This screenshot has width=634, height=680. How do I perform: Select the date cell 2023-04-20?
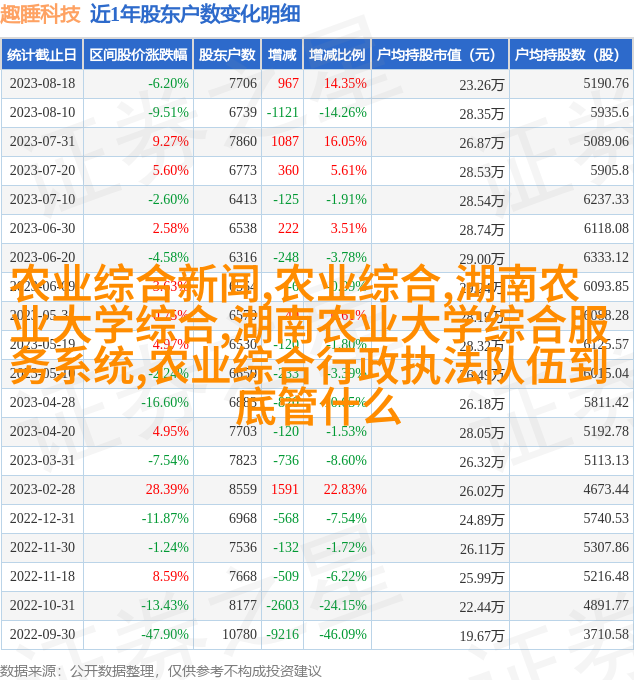click(x=42, y=432)
